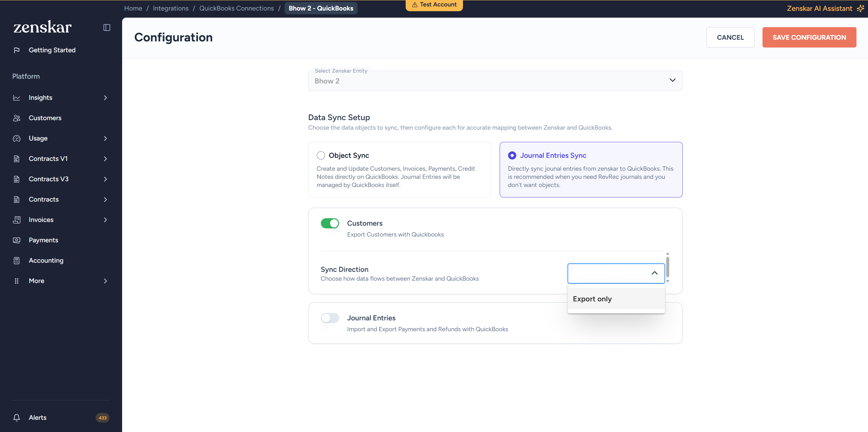Turn off the Customers toggle
This screenshot has height=432, width=868.
[330, 223]
